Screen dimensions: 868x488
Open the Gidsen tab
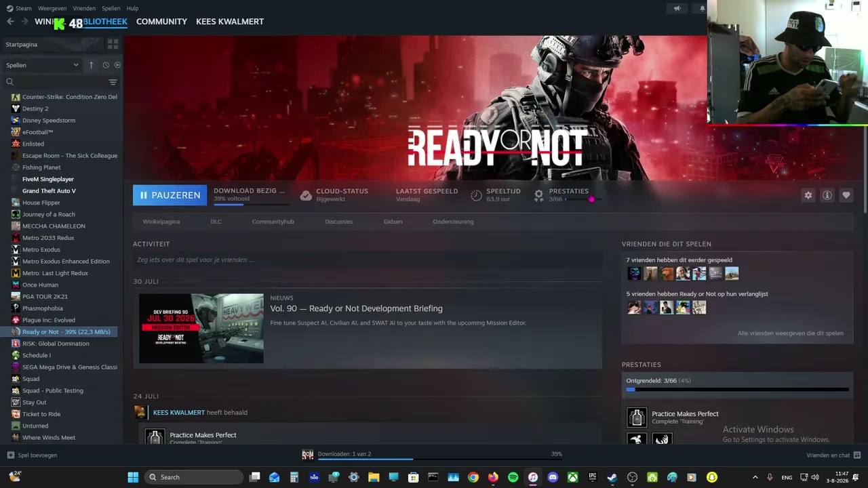pyautogui.click(x=393, y=222)
